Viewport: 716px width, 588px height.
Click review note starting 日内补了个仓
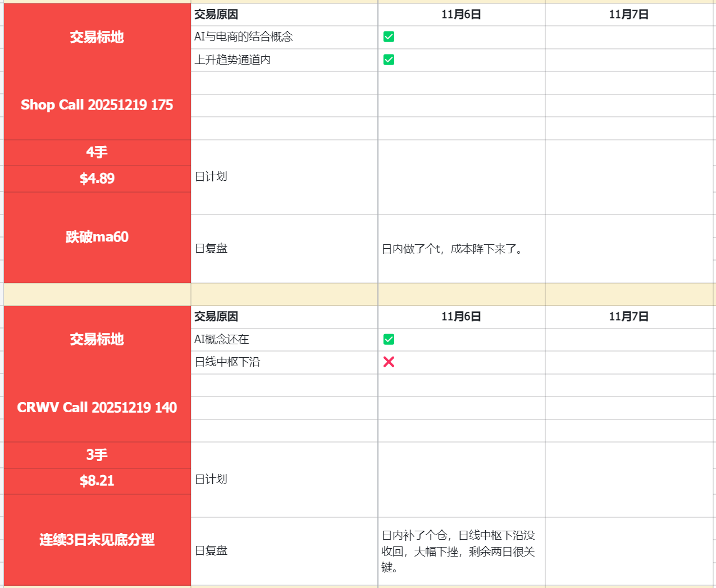pyautogui.click(x=458, y=551)
